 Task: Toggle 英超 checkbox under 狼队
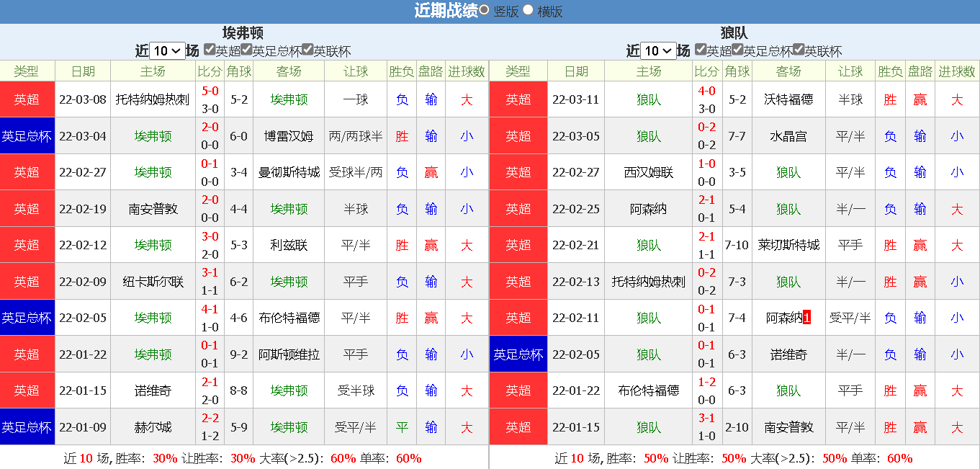tap(701, 50)
